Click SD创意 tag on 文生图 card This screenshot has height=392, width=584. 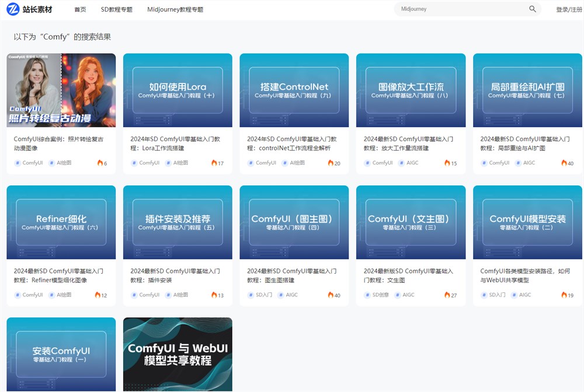[x=377, y=295]
